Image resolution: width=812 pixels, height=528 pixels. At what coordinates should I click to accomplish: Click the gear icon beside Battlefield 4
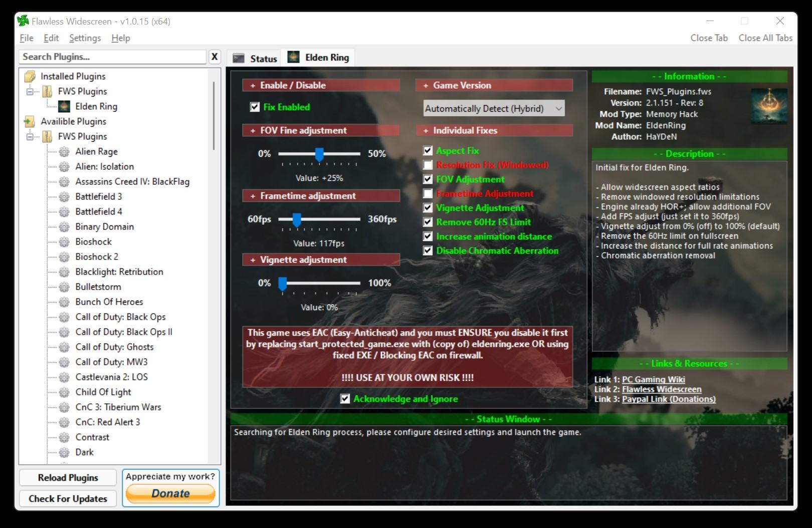(x=64, y=211)
